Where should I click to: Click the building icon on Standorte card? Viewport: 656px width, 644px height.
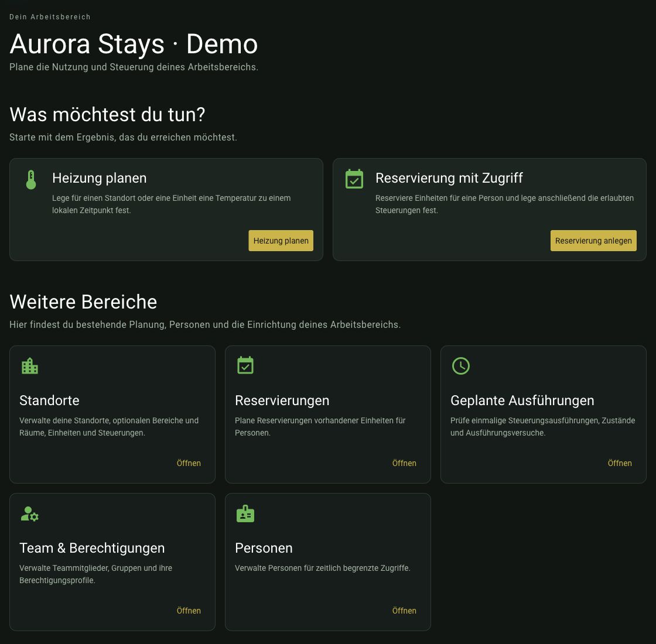click(x=30, y=366)
